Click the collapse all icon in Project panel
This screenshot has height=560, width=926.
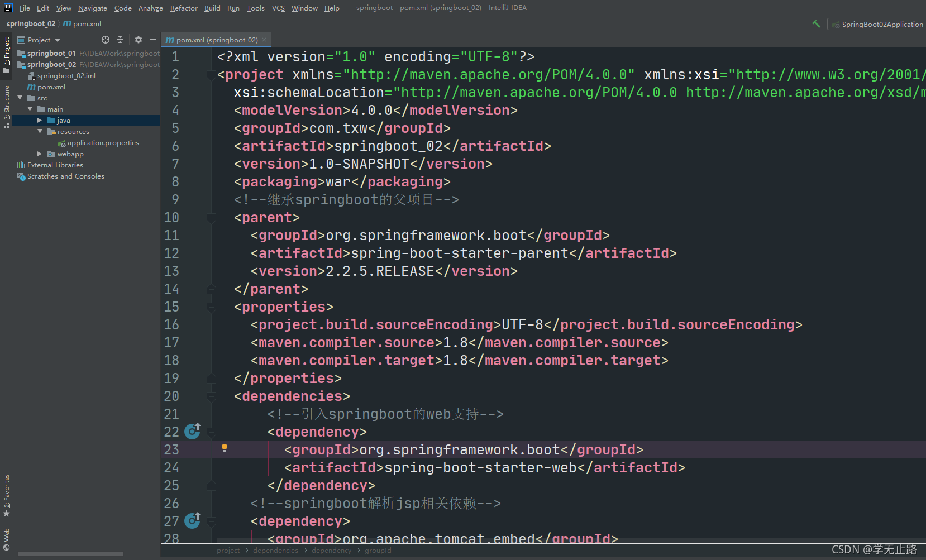click(x=120, y=40)
